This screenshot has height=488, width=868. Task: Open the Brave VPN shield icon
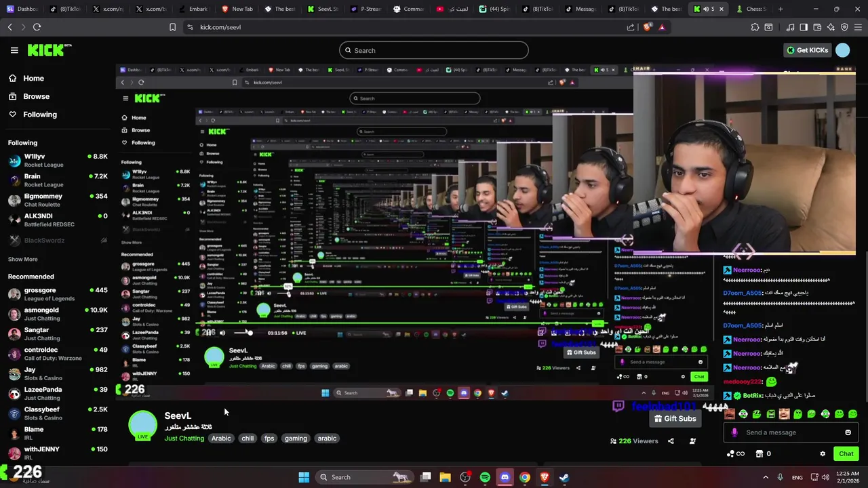coord(844,27)
